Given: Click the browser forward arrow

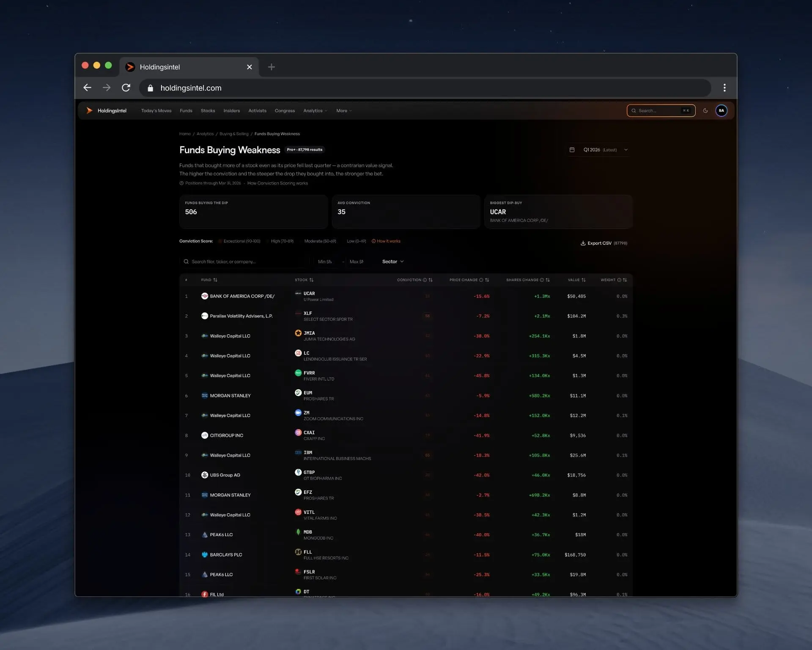Looking at the screenshot, I should pyautogui.click(x=107, y=88).
